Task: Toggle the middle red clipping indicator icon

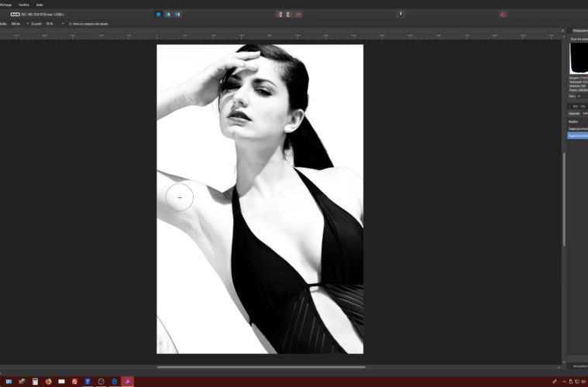Action: [x=289, y=14]
